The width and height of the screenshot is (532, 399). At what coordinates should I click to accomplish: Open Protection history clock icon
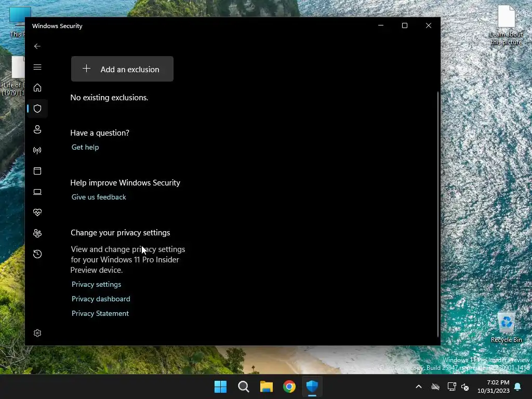[37, 254]
